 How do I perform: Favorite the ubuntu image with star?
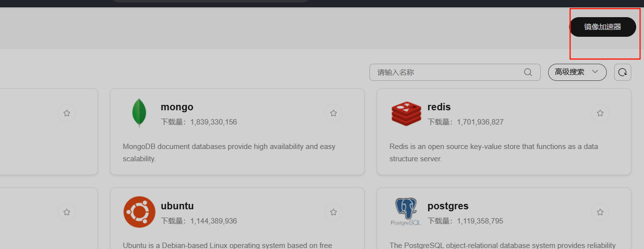(x=333, y=212)
